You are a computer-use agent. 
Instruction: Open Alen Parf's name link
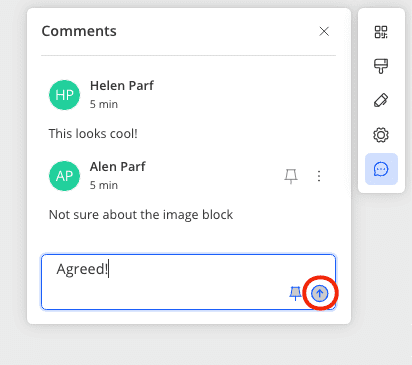coord(118,167)
